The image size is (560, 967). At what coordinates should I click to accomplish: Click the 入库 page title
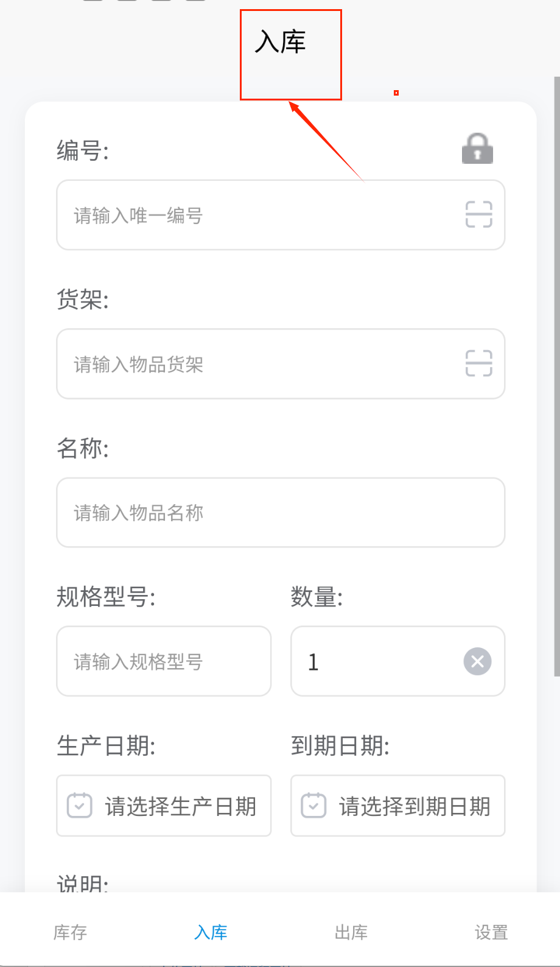coord(280,42)
